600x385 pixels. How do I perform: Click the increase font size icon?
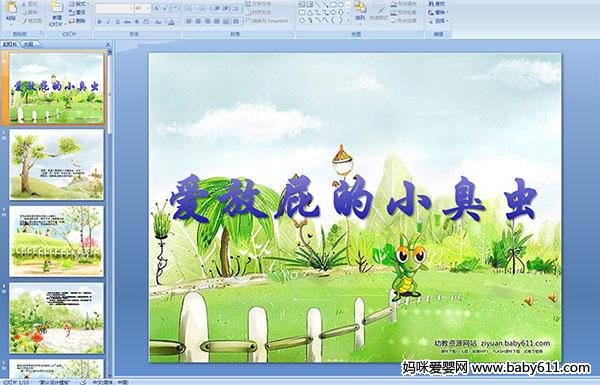coord(157,8)
